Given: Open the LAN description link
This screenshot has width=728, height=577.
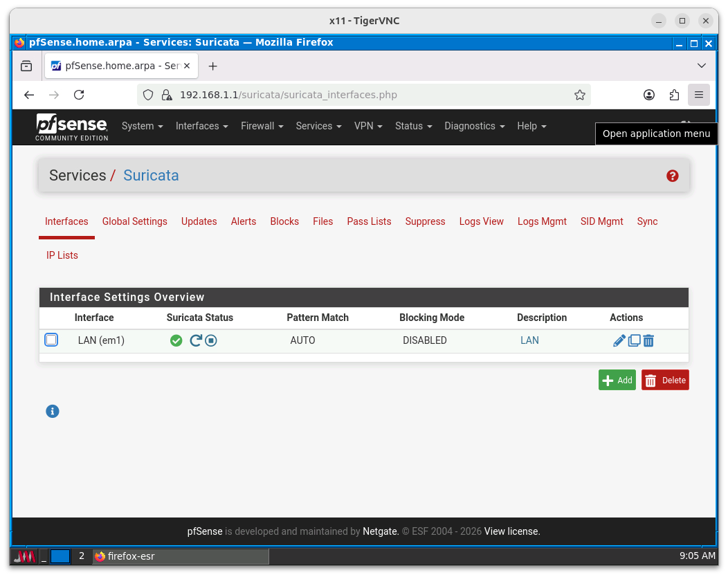Looking at the screenshot, I should point(529,340).
